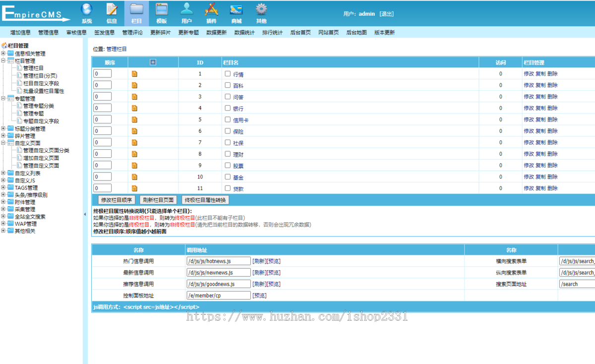Click the orange document icon in row 银行
Screen dimensions: 595x364
134,108
